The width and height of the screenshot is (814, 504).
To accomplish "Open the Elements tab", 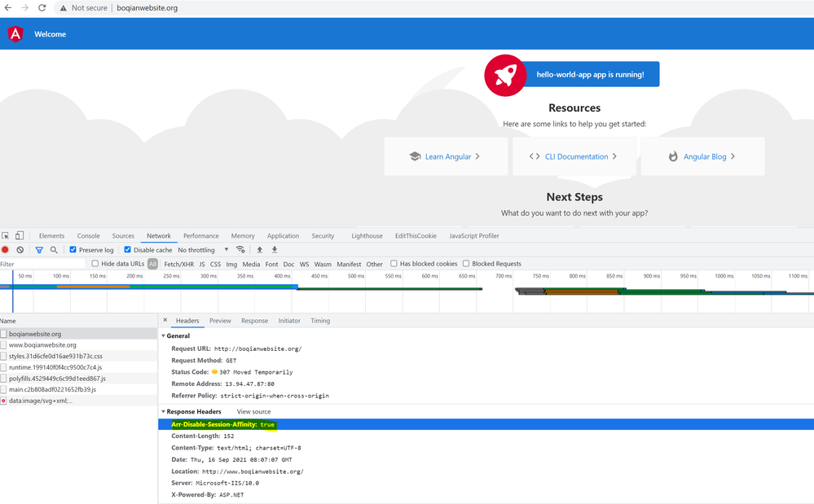I will [x=51, y=235].
